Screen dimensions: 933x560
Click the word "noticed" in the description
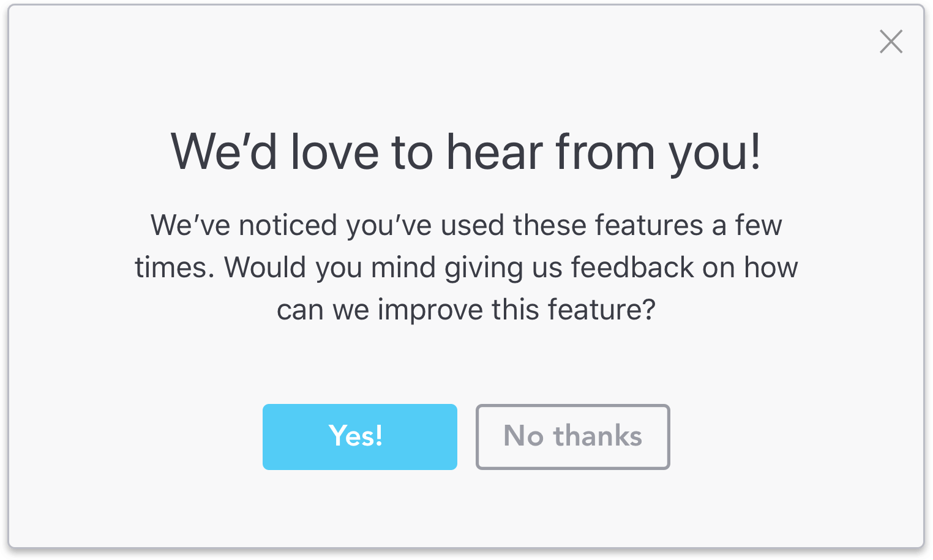pyautogui.click(x=288, y=225)
